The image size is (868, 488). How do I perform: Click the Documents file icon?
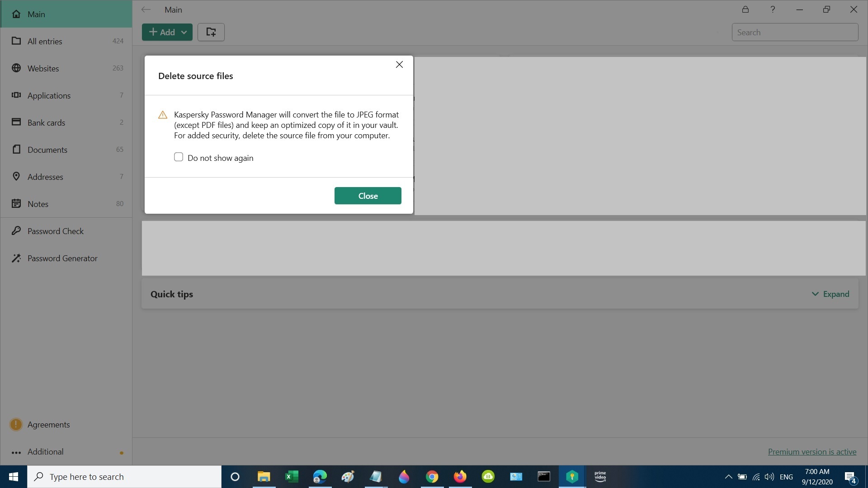pos(16,149)
